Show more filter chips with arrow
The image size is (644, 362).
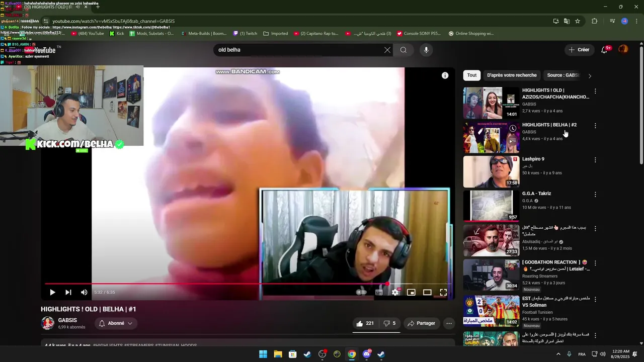click(x=590, y=76)
